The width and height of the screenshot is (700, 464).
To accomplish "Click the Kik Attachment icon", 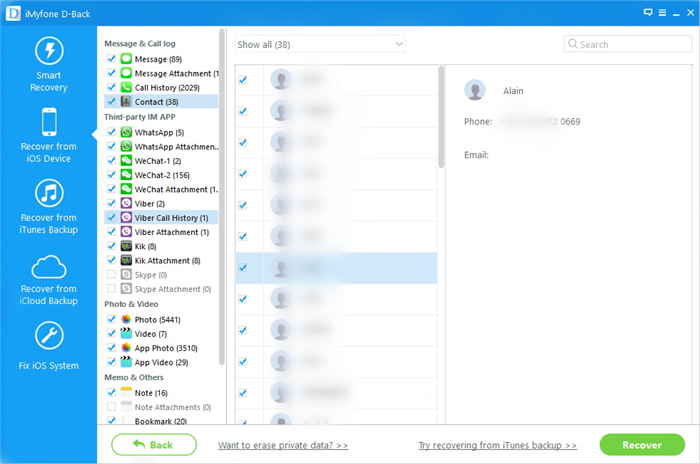I will (126, 261).
